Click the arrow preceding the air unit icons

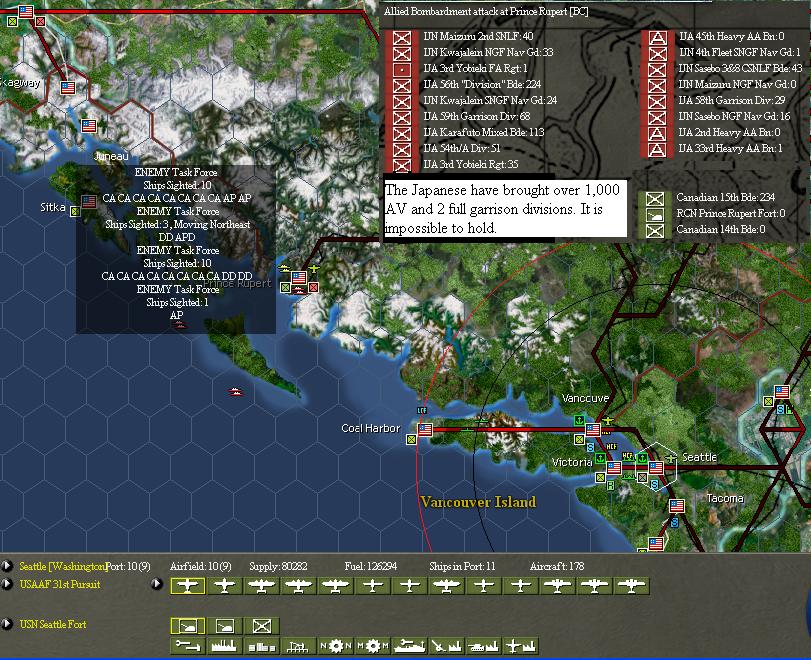(x=157, y=584)
